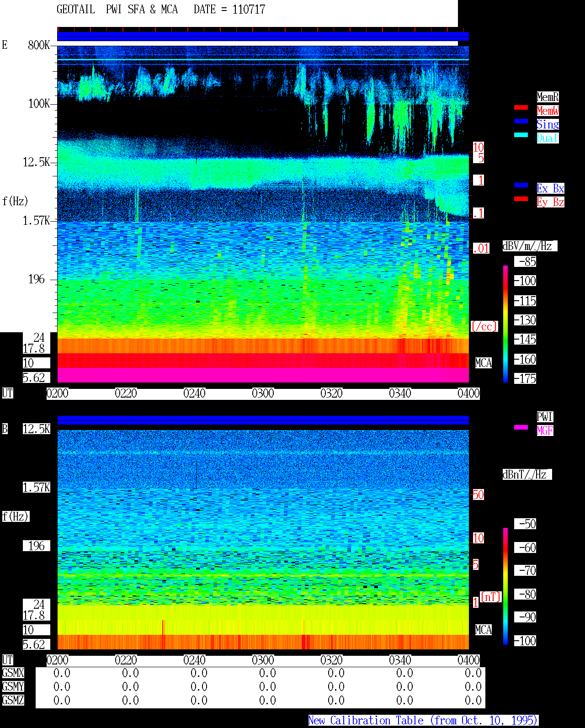The image size is (585, 728).
Task: Click the red [/cc] density unit label
Action: pyautogui.click(x=484, y=327)
